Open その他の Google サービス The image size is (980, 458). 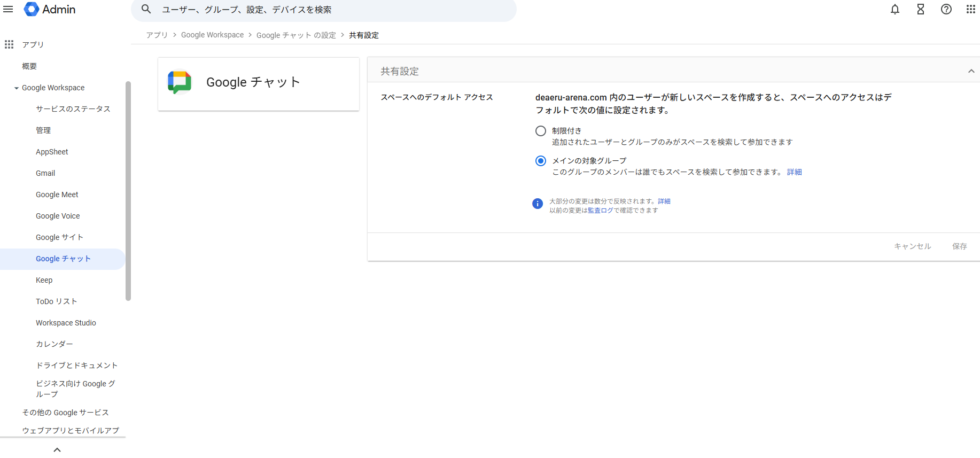pos(65,413)
